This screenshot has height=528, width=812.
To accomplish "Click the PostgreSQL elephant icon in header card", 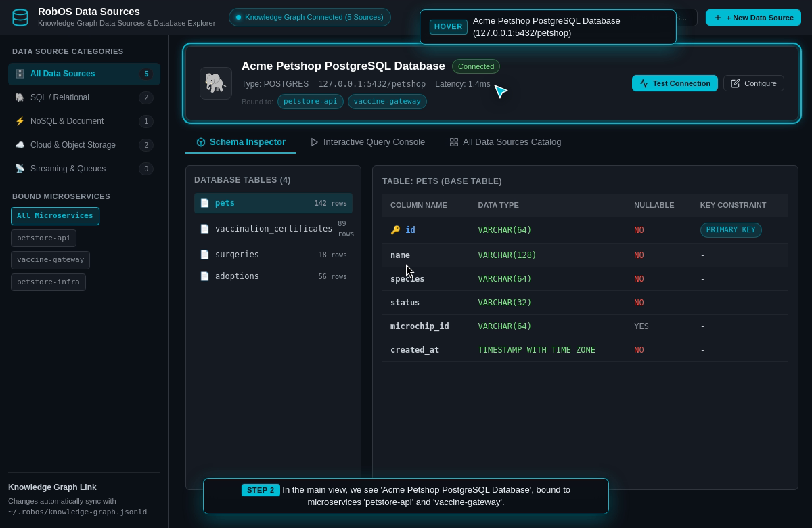I will [x=216, y=83].
